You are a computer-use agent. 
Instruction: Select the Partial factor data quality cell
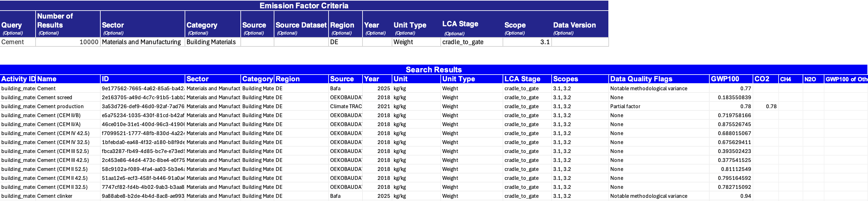point(658,106)
